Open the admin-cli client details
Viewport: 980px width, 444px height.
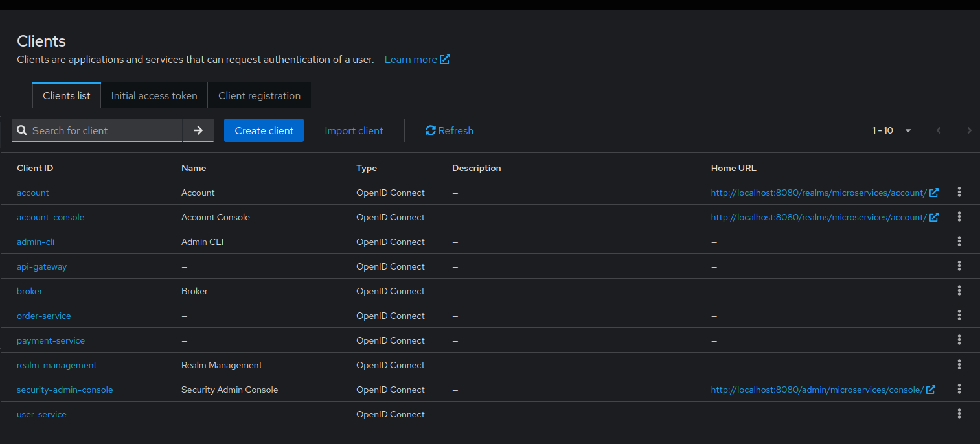36,241
